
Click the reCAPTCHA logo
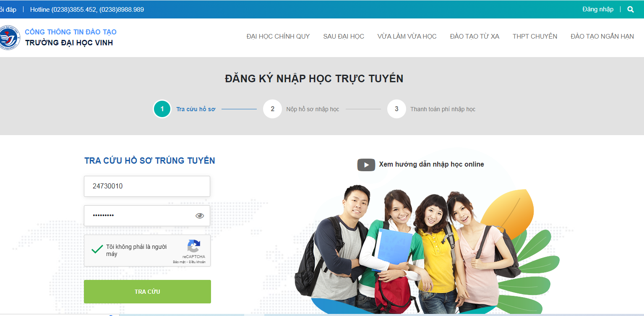pos(194,246)
